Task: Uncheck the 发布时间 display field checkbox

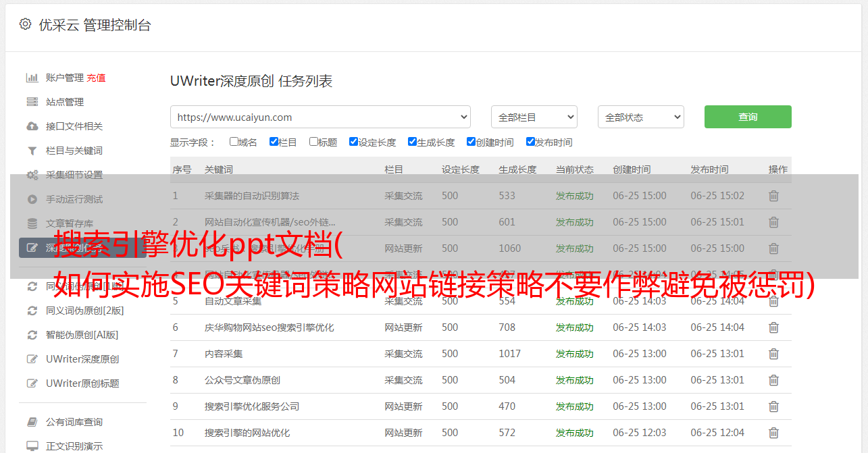Action: point(530,142)
